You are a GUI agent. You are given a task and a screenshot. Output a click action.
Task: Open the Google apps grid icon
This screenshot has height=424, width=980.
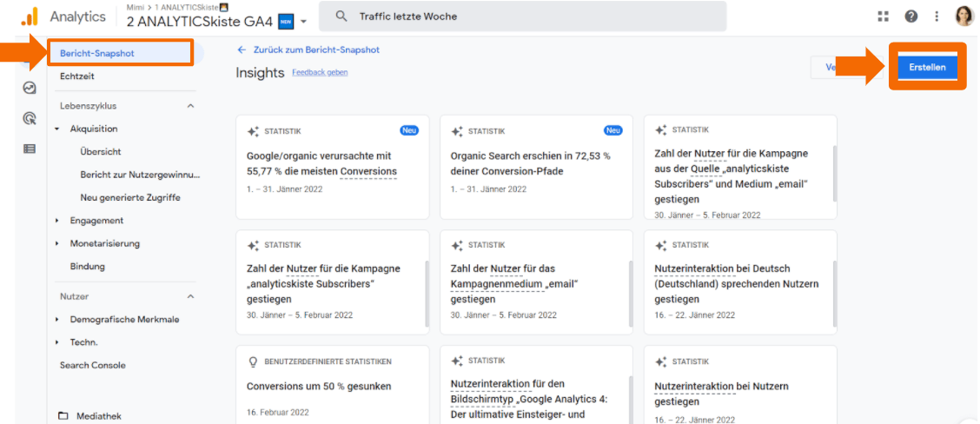click(883, 17)
